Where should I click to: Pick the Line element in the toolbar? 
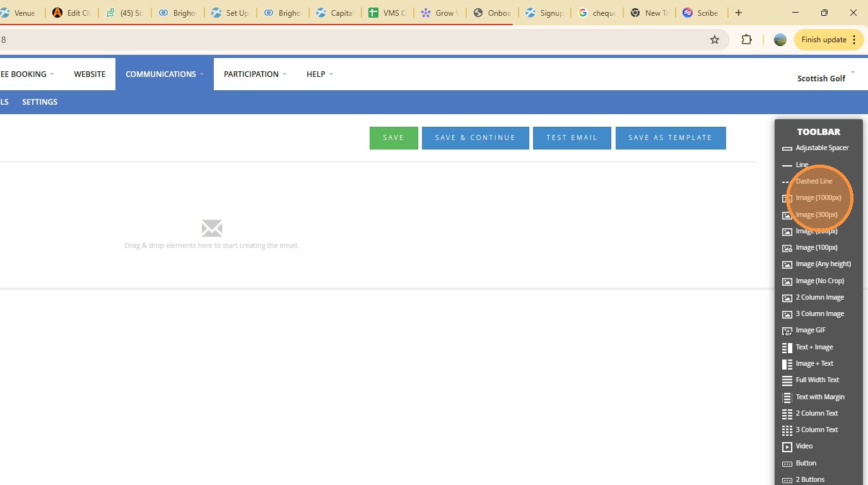pos(795,165)
